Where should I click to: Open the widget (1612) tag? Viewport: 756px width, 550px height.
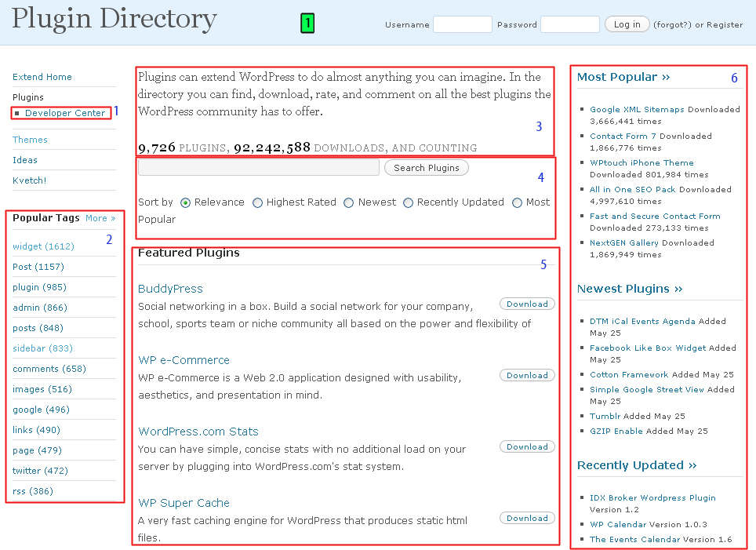[x=43, y=246]
